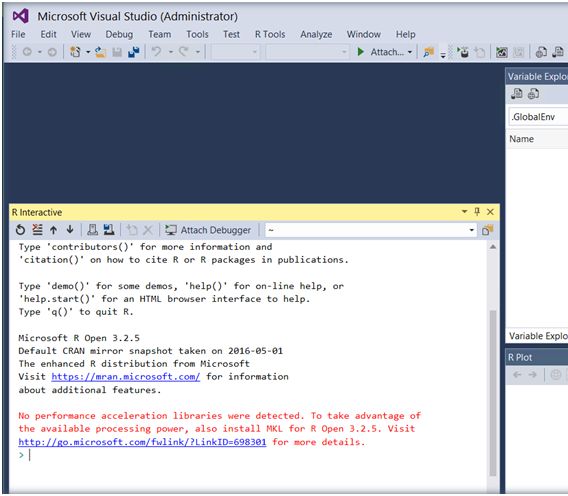Pin the R Interactive window
568x496 pixels.
point(477,212)
